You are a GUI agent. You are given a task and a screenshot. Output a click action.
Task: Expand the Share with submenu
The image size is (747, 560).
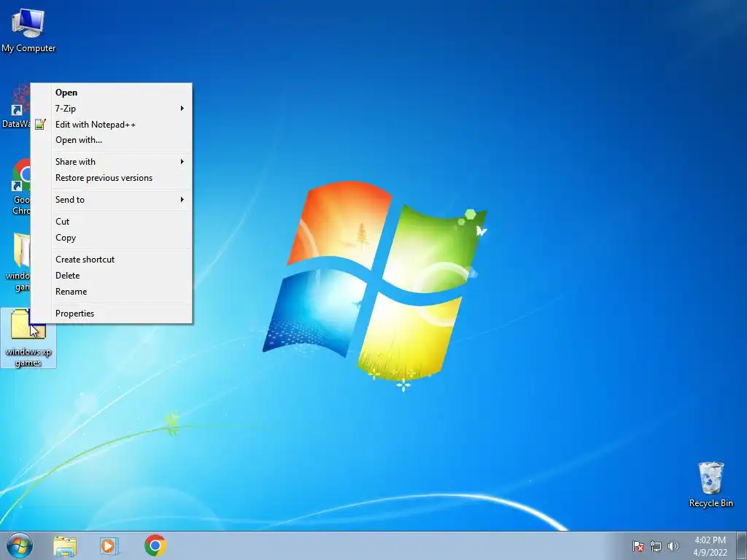tap(112, 162)
